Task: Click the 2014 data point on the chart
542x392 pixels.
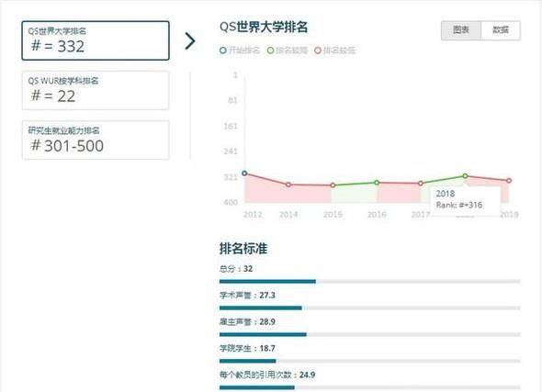Action: tap(288, 185)
